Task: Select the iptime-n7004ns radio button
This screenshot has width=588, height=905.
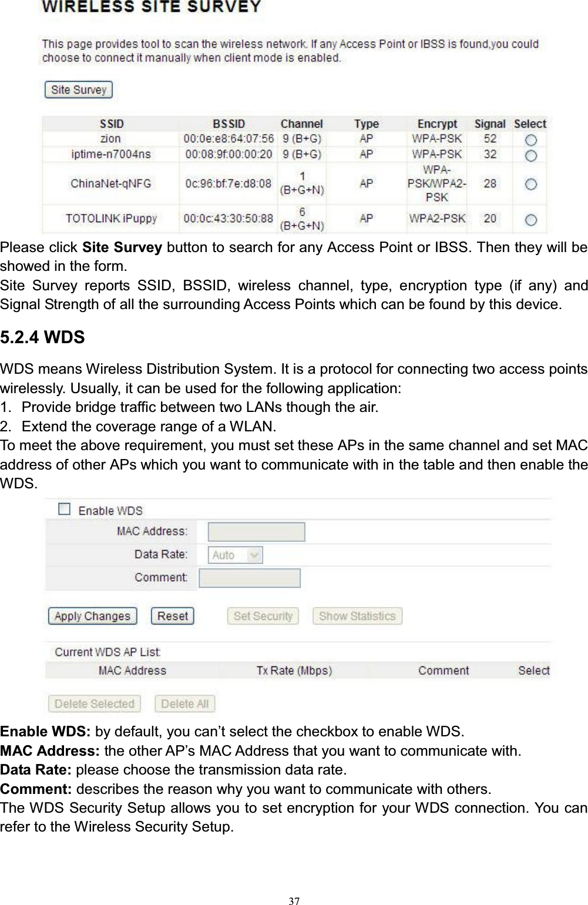Action: click(530, 156)
